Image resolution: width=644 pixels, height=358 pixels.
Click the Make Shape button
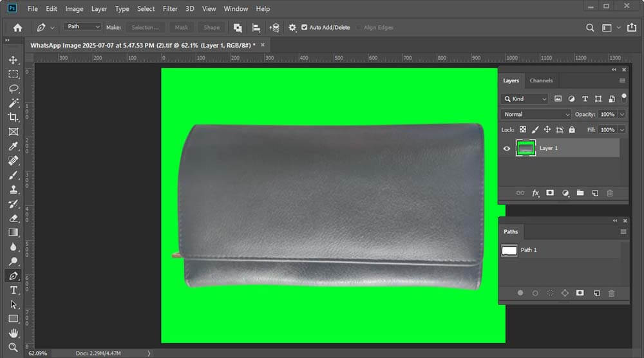pyautogui.click(x=211, y=28)
